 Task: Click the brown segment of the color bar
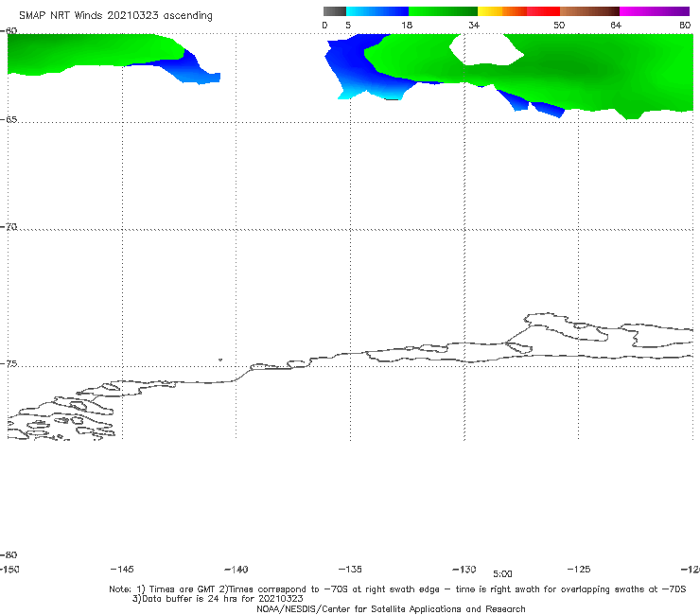coord(589,11)
